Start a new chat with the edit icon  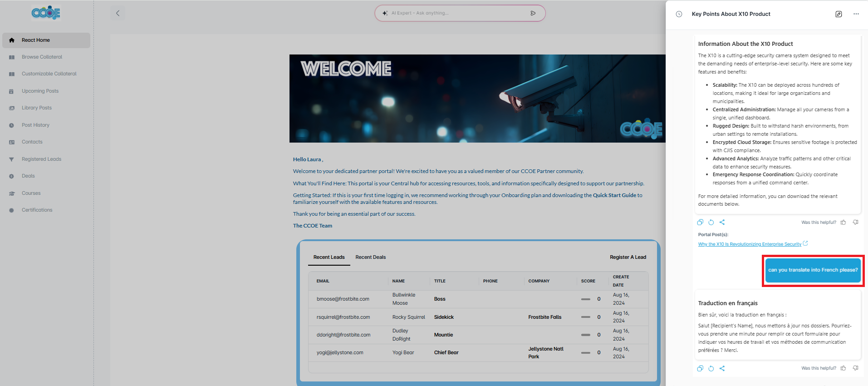point(839,14)
